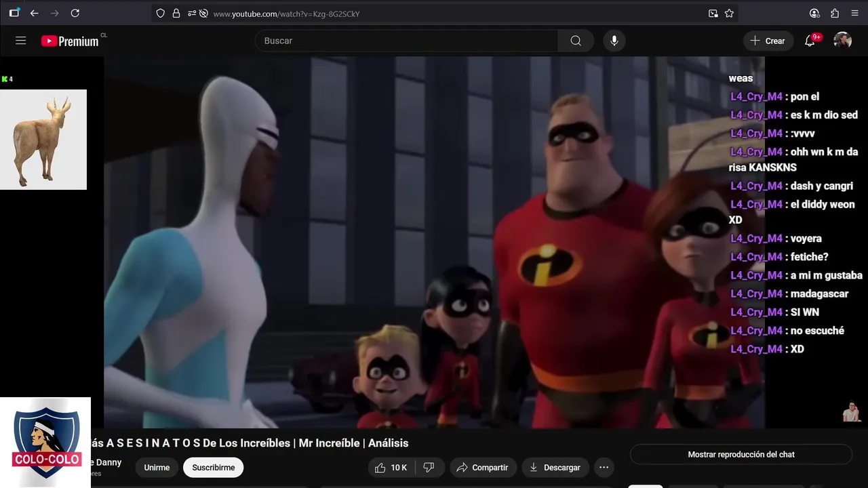Click the Incredibles video player
Image resolution: width=868 pixels, height=488 pixels.
[434, 242]
